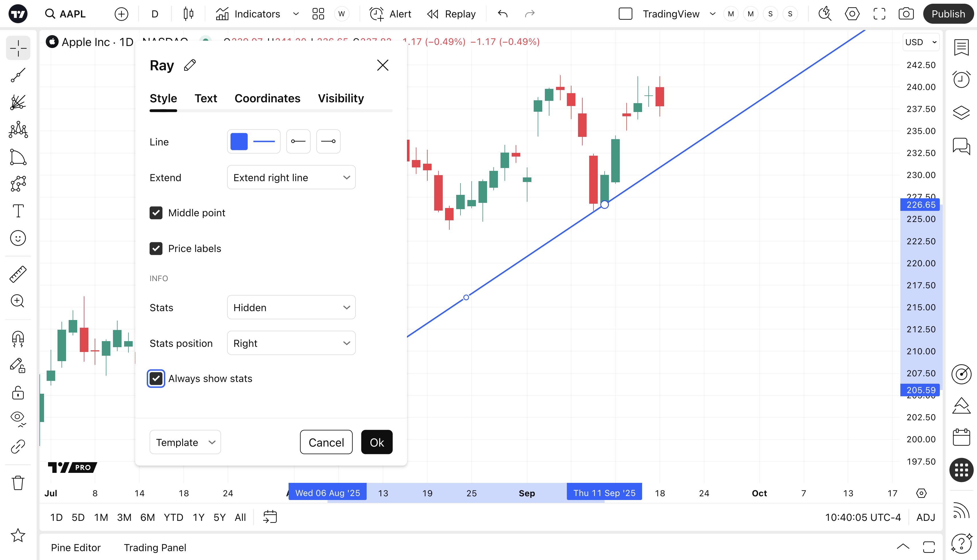
Task: Take a snapshot with camera icon
Action: point(906,14)
